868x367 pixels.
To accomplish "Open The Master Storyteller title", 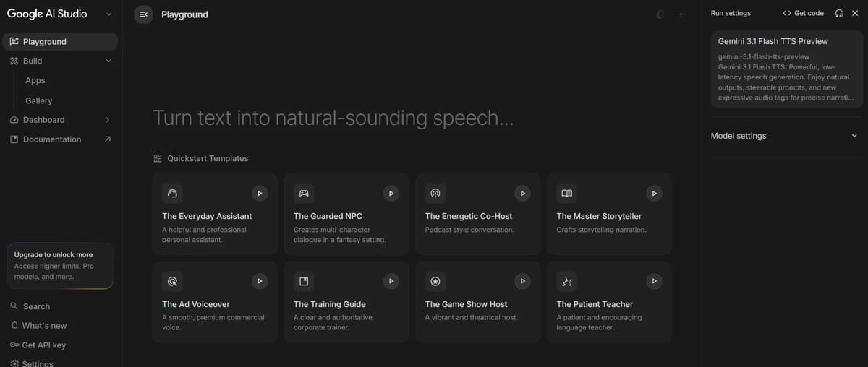I will click(599, 216).
